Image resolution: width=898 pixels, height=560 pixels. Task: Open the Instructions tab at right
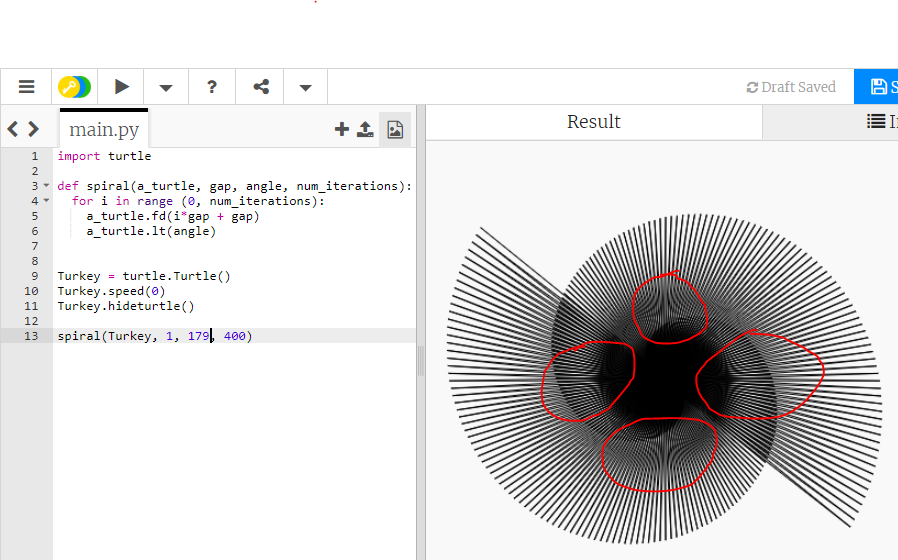(880, 122)
